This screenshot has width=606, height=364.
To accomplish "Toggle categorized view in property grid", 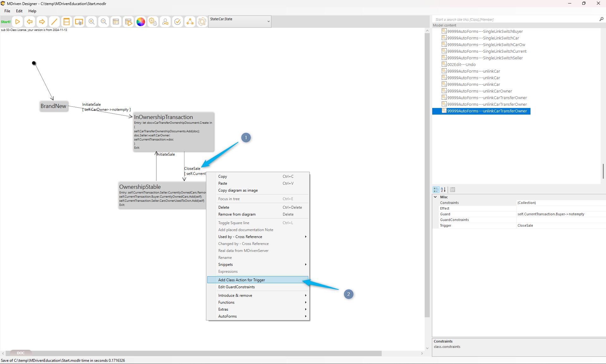I will pyautogui.click(x=436, y=190).
